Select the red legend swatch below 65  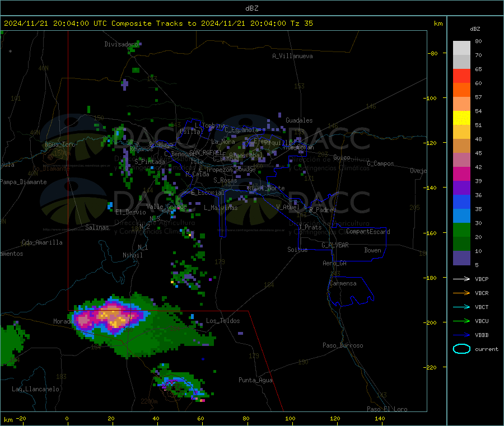[461, 76]
